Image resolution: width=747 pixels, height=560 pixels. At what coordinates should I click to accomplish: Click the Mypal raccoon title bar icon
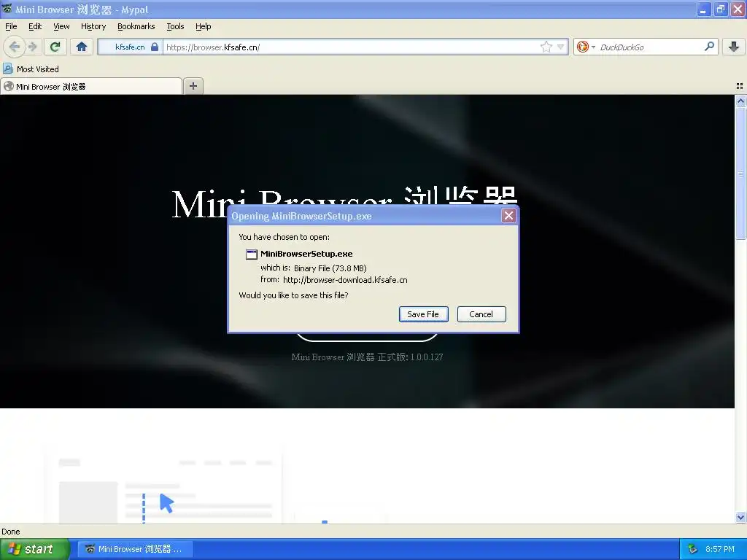click(7, 9)
